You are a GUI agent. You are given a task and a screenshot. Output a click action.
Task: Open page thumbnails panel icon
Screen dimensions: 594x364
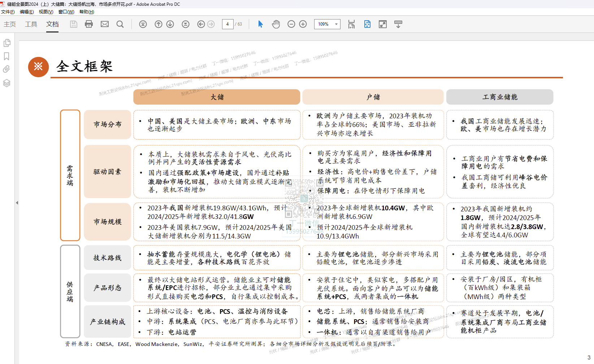click(x=6, y=43)
